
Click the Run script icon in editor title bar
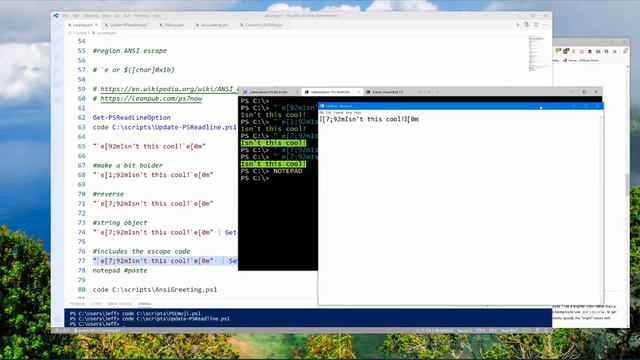pyautogui.click(x=518, y=25)
